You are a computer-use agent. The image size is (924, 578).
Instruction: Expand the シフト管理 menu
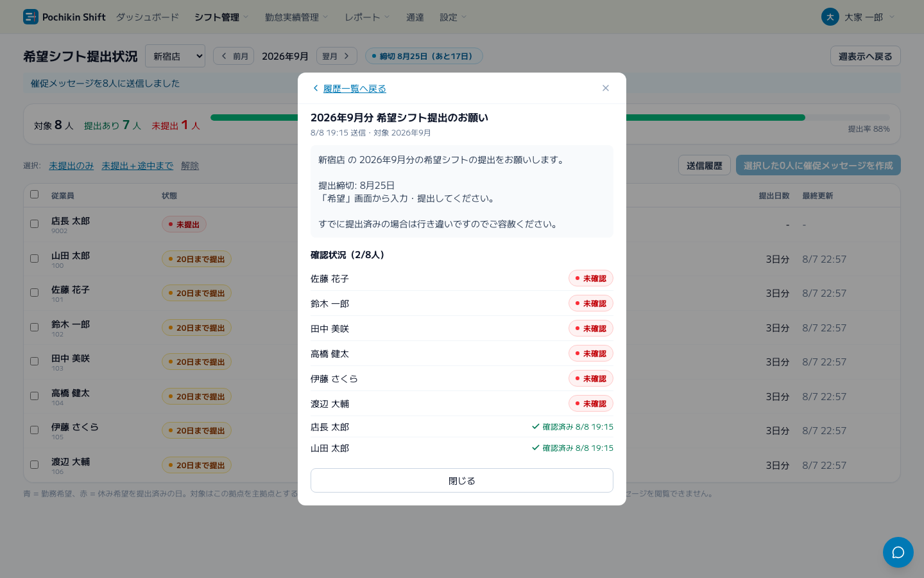[x=221, y=17]
